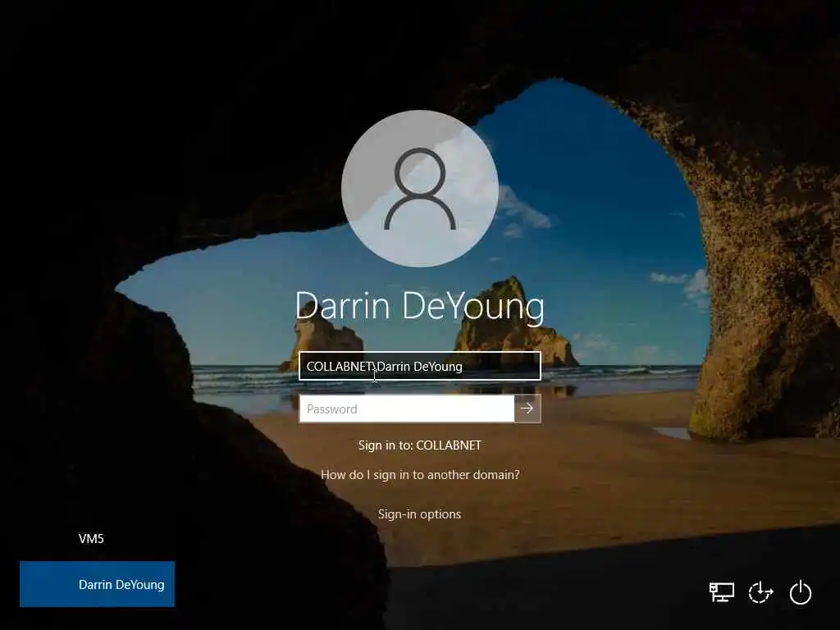
Task: Open the network connection icon
Action: (x=722, y=592)
